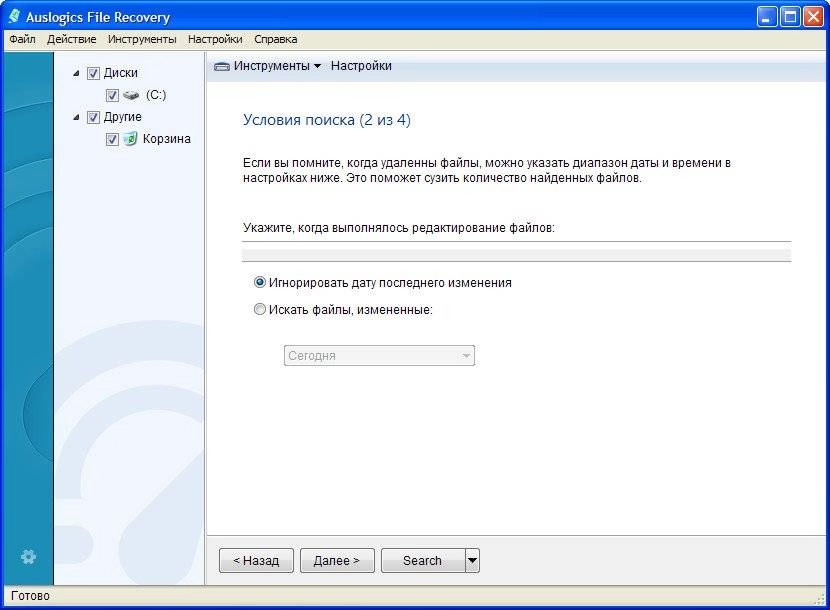The width and height of the screenshot is (830, 610).
Task: Open the Search button dropdown arrow
Action: (472, 560)
